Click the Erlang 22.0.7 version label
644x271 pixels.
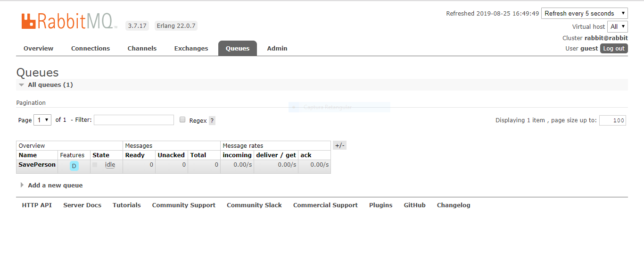[176, 26]
